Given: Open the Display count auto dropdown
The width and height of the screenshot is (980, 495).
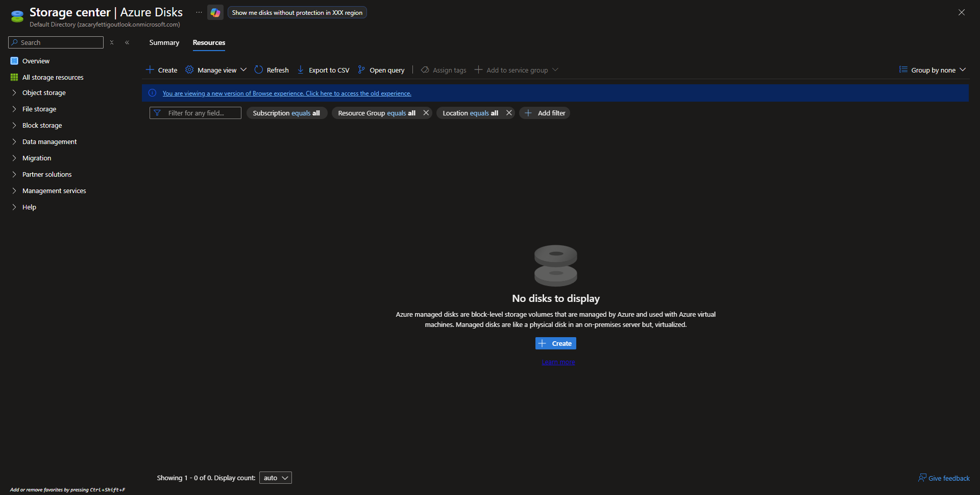Looking at the screenshot, I should coord(276,478).
